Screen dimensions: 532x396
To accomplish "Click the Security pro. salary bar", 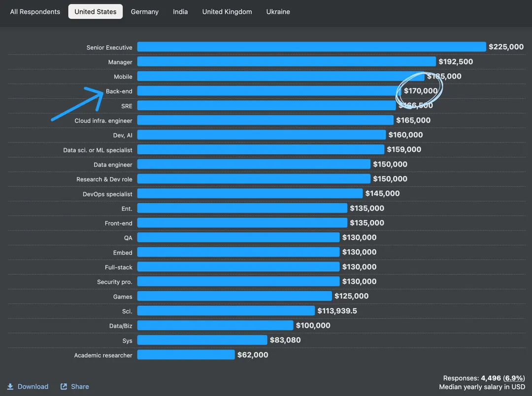I will click(x=238, y=281).
